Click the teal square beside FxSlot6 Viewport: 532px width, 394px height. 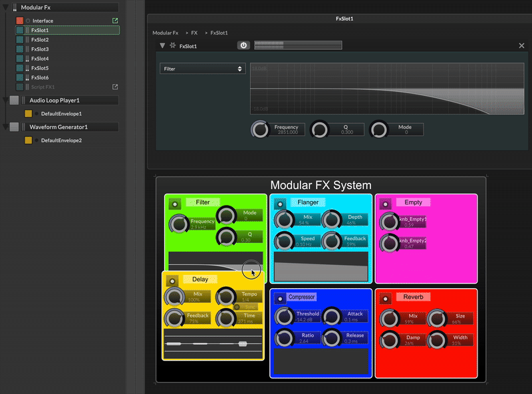coord(20,78)
